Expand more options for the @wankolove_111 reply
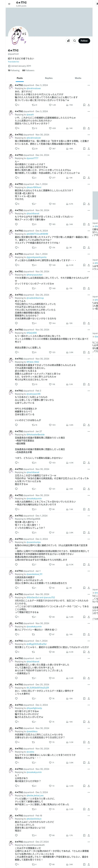 pos(89,571)
